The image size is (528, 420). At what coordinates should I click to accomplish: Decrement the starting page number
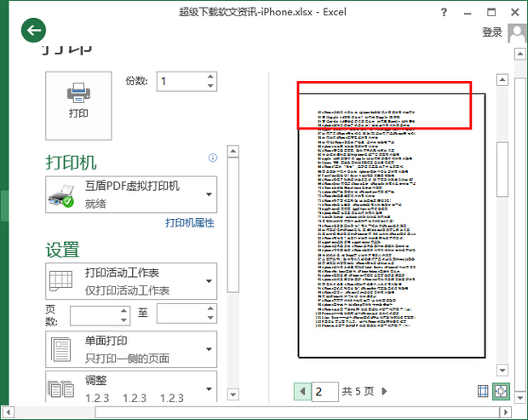pos(123,320)
